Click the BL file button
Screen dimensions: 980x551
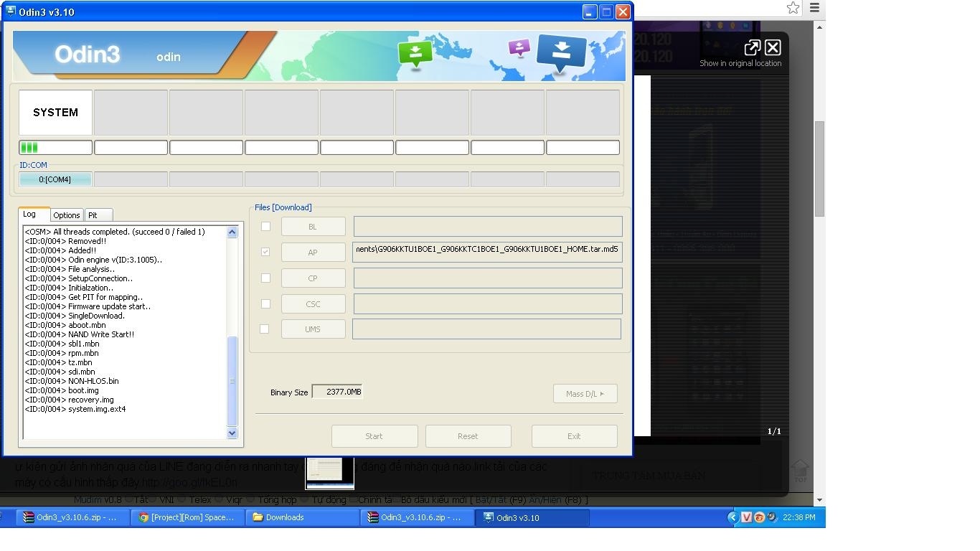(x=314, y=227)
